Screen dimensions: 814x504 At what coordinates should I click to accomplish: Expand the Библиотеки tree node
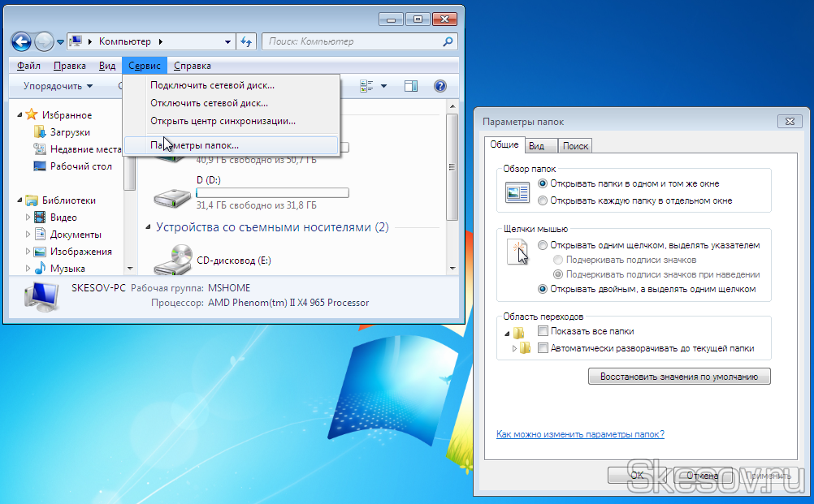point(19,200)
